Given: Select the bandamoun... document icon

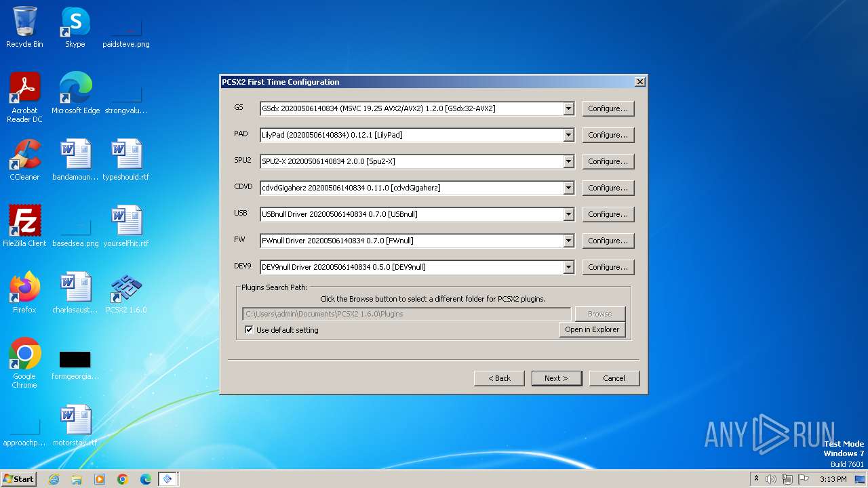Looking at the screenshot, I should click(75, 159).
